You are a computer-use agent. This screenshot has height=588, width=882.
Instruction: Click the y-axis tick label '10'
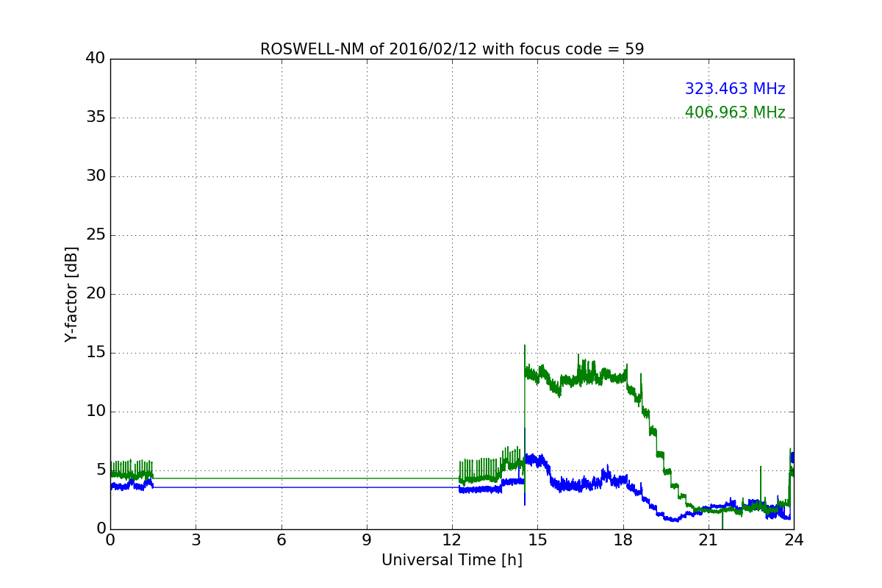click(x=96, y=412)
